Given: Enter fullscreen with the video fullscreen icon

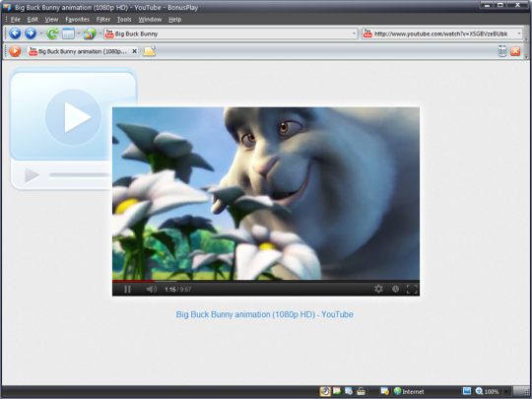Looking at the screenshot, I should point(412,289).
